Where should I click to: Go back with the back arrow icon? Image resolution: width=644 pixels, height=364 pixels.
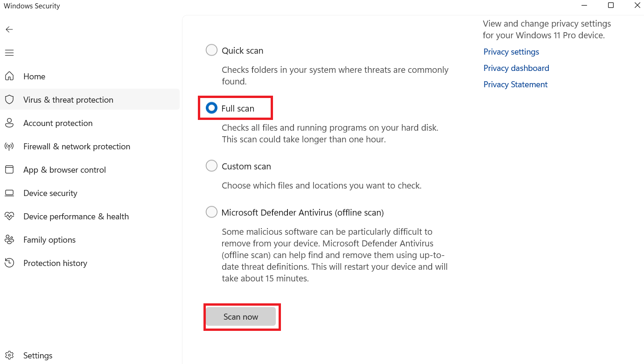[9, 29]
